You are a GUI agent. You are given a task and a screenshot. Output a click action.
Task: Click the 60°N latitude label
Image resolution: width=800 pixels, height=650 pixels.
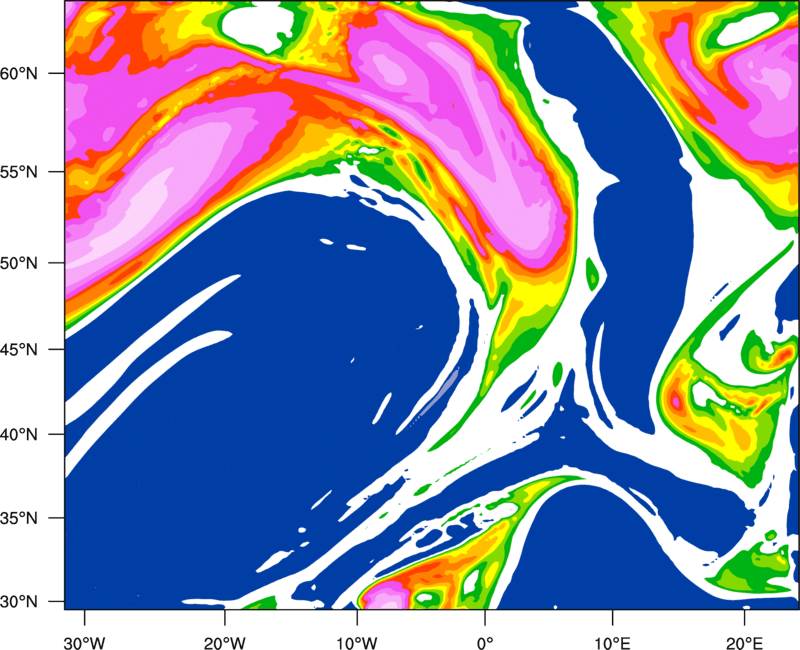19,73
